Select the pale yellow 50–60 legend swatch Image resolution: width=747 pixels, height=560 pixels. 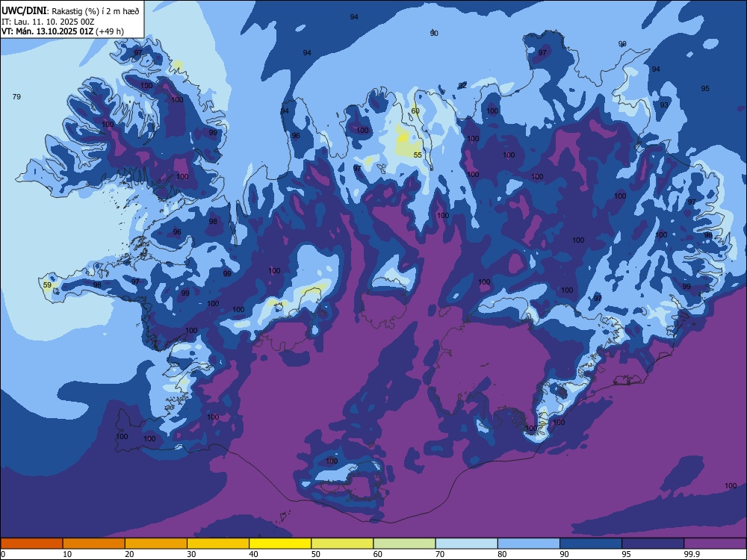[x=343, y=544]
